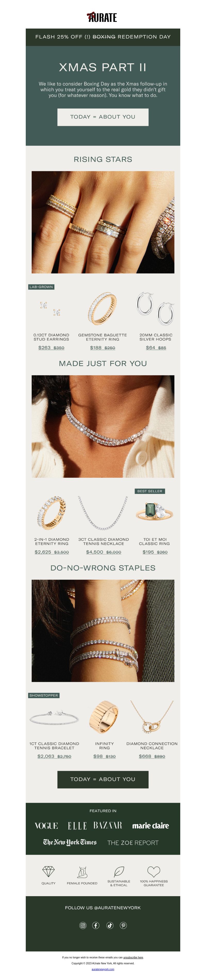
Task: Click the Infinity Ring product name
Action: click(x=104, y=745)
